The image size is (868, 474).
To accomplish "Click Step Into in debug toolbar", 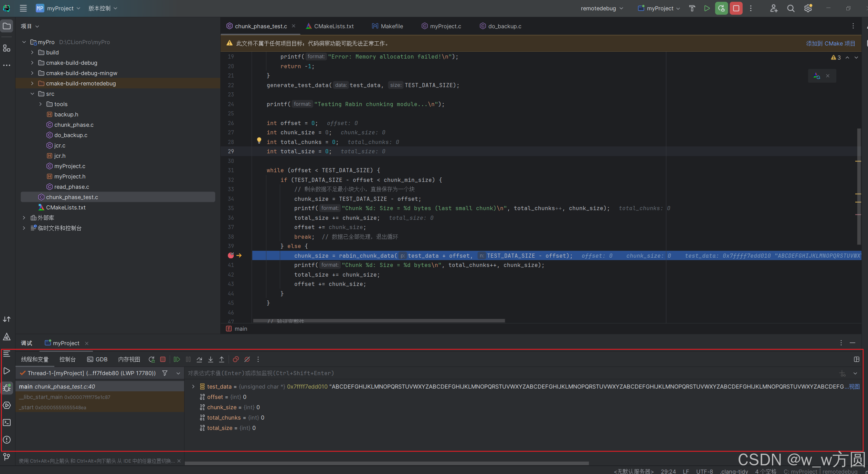I will [x=211, y=359].
